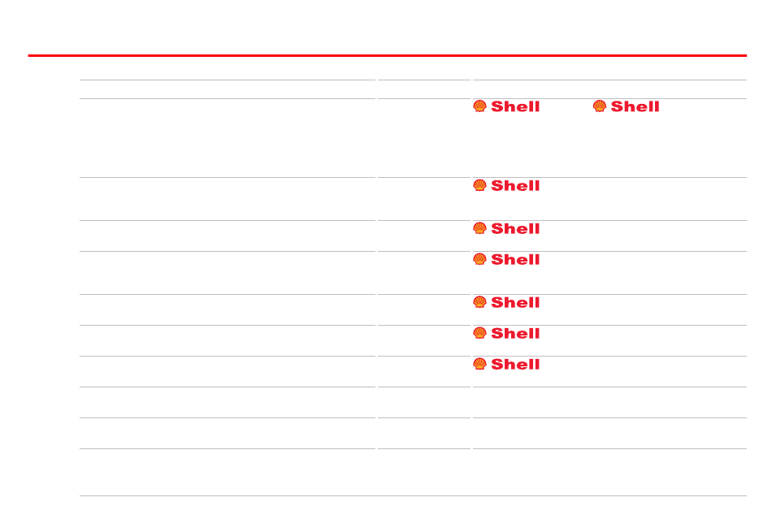Open the Shell wordmark in the fourth logo row
Viewport: 772px width, 532px height.
point(515,260)
